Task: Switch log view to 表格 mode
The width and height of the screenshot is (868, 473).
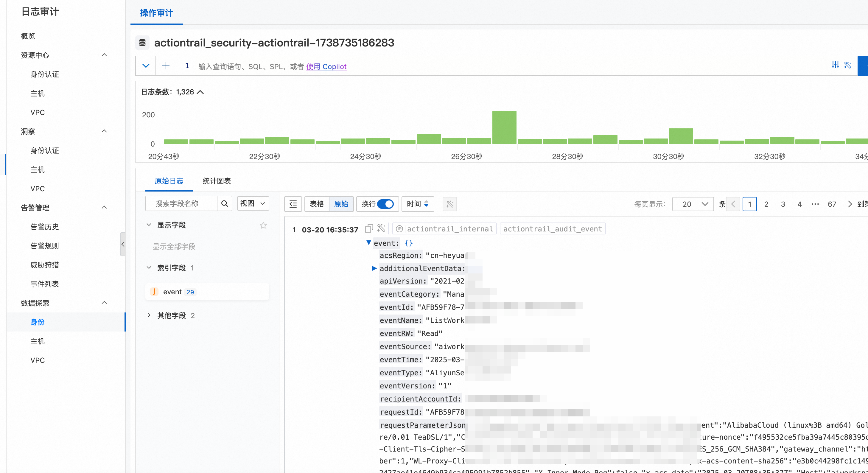Action: pyautogui.click(x=317, y=204)
